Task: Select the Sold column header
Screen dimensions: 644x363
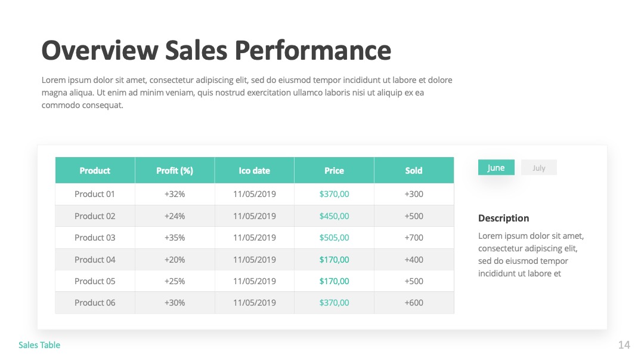Action: pos(414,170)
